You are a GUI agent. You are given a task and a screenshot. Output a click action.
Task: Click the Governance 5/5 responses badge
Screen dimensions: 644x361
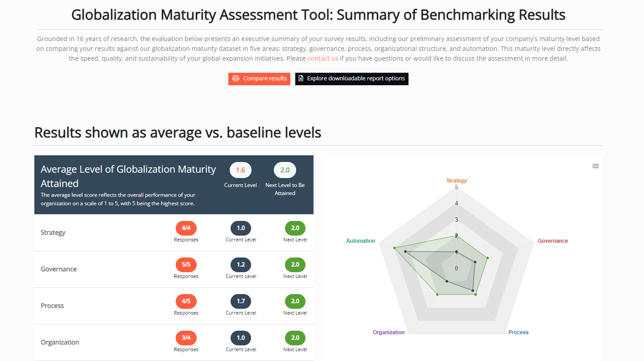186,265
